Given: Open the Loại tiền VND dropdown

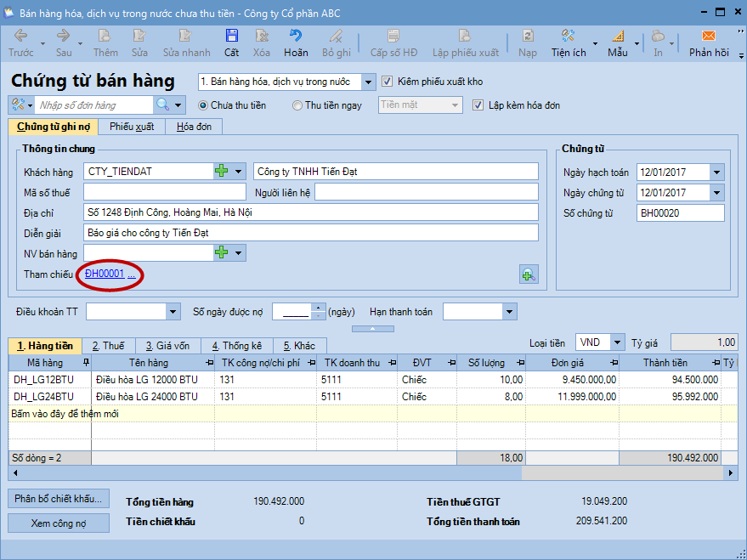Looking at the screenshot, I should pos(618,342).
